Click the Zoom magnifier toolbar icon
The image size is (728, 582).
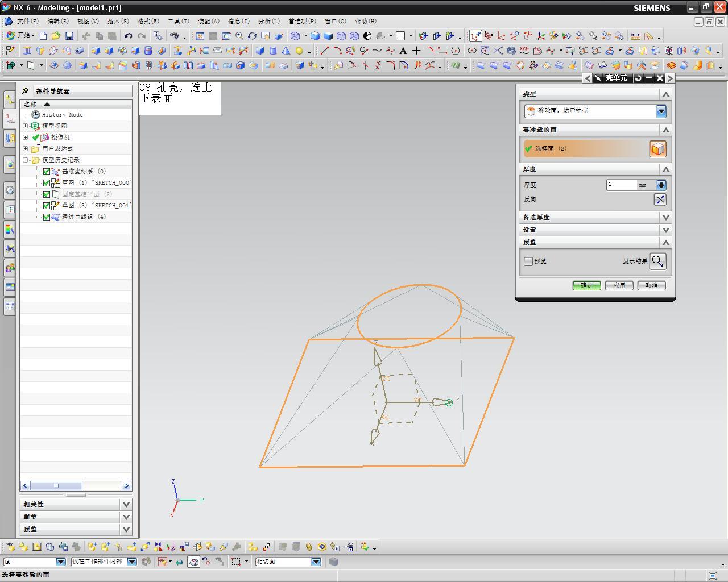click(x=239, y=36)
